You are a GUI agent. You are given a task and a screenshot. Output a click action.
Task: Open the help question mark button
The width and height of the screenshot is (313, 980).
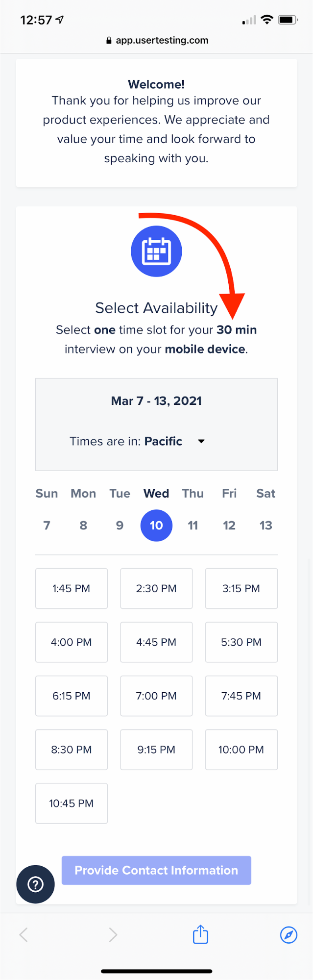pyautogui.click(x=35, y=884)
